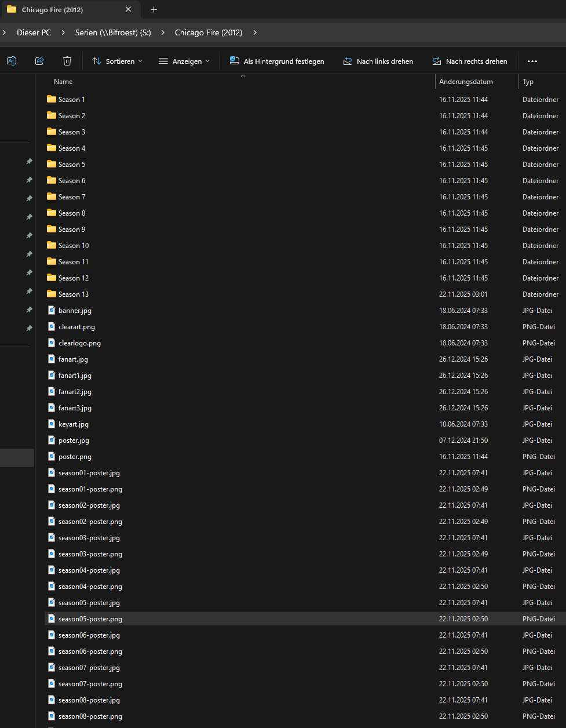Click Nach links drehen
566x728 pixels.
[x=378, y=61]
